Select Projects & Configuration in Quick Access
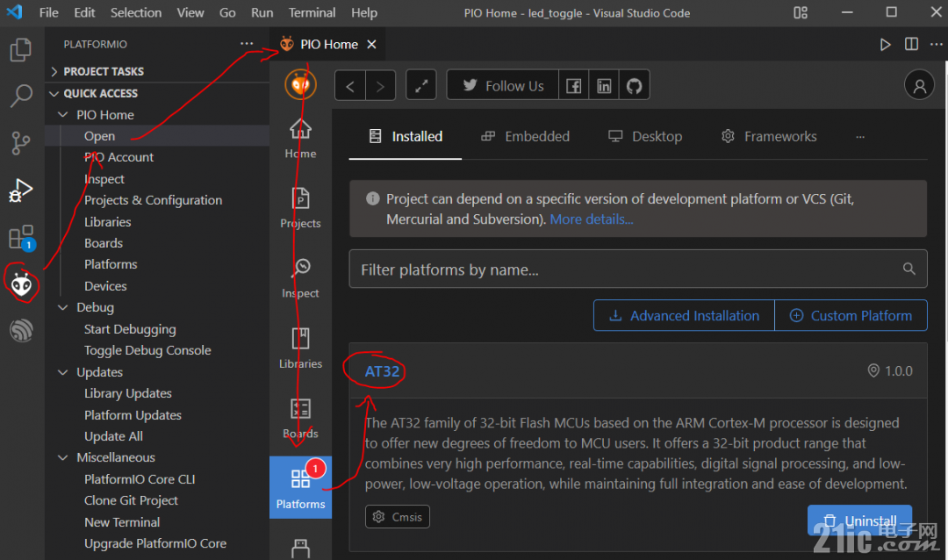This screenshot has width=948, height=560. [153, 200]
